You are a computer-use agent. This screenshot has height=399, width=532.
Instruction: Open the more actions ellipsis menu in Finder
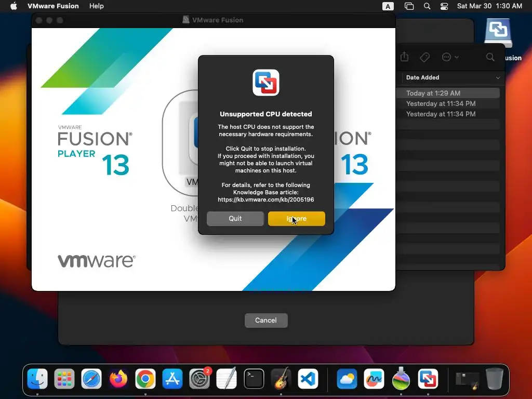[x=450, y=57]
